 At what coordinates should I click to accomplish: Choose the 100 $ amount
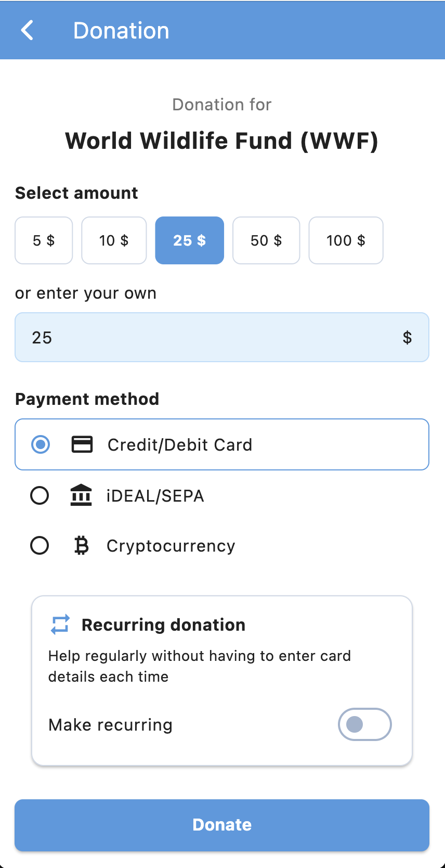pyautogui.click(x=346, y=240)
